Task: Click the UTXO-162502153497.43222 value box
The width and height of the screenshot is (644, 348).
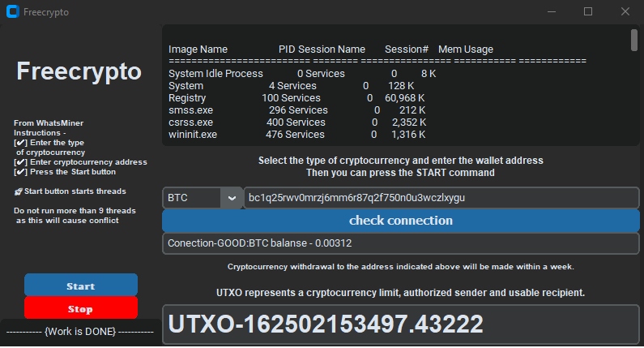Action: 400,324
